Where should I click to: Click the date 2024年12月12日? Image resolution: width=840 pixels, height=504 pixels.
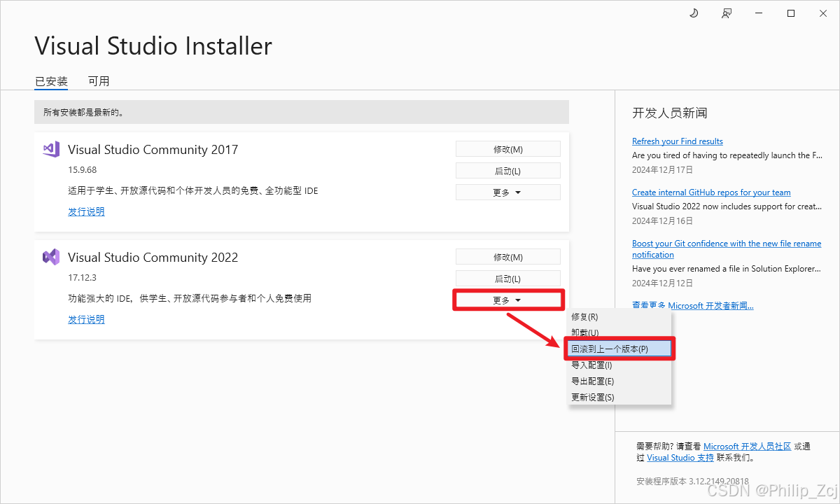pos(662,283)
